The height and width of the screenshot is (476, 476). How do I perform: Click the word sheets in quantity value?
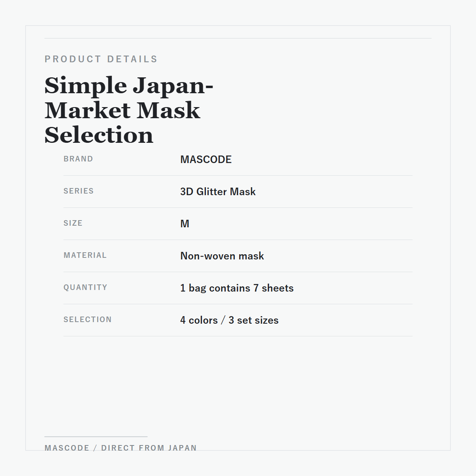pos(278,288)
